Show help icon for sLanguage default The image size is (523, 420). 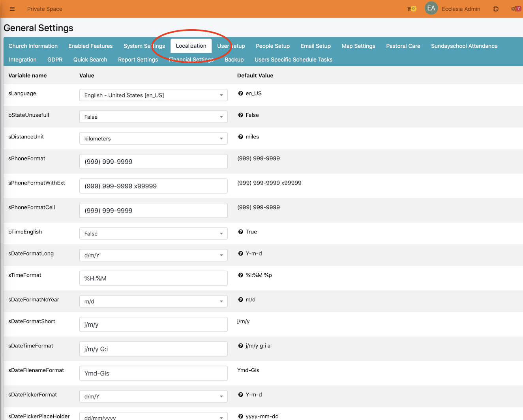240,93
